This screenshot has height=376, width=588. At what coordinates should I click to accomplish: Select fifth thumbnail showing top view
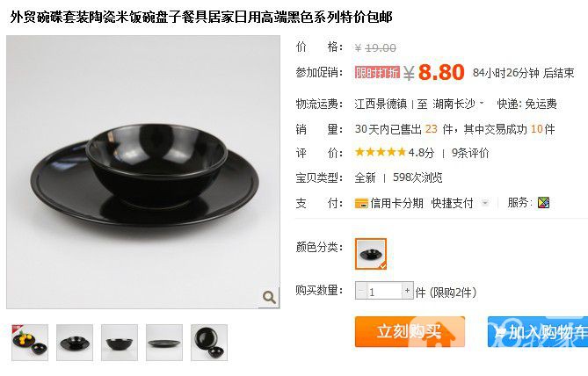pyautogui.click(x=209, y=343)
